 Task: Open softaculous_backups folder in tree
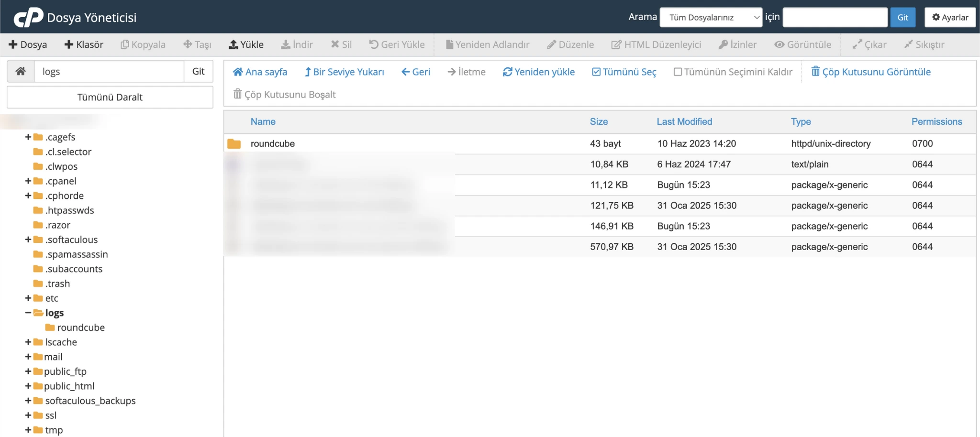click(x=85, y=401)
